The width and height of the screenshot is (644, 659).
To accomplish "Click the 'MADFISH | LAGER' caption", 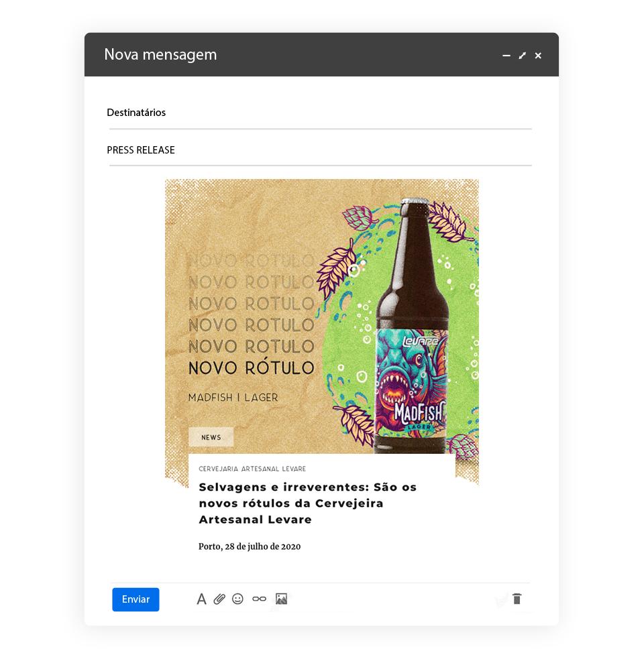I will click(x=233, y=398).
